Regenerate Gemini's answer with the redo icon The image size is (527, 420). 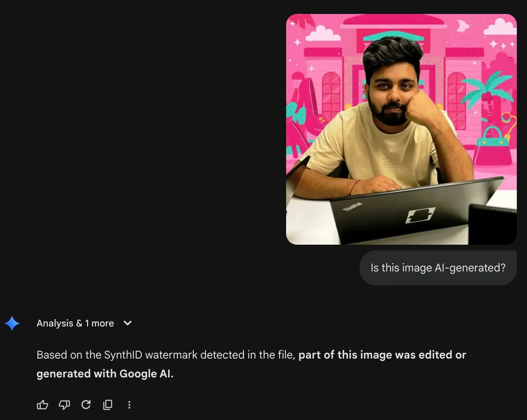tap(86, 405)
